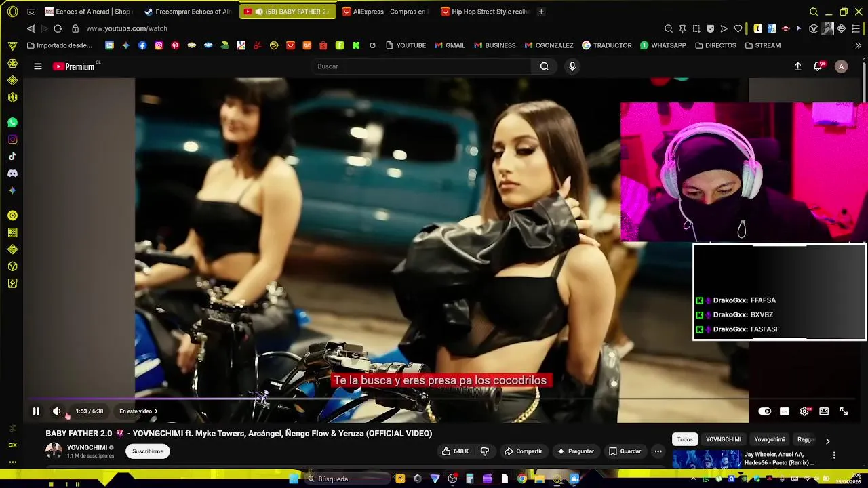Open the Jay Wheeler Pacto Remix thumbnail
The image size is (868, 488).
click(707, 460)
